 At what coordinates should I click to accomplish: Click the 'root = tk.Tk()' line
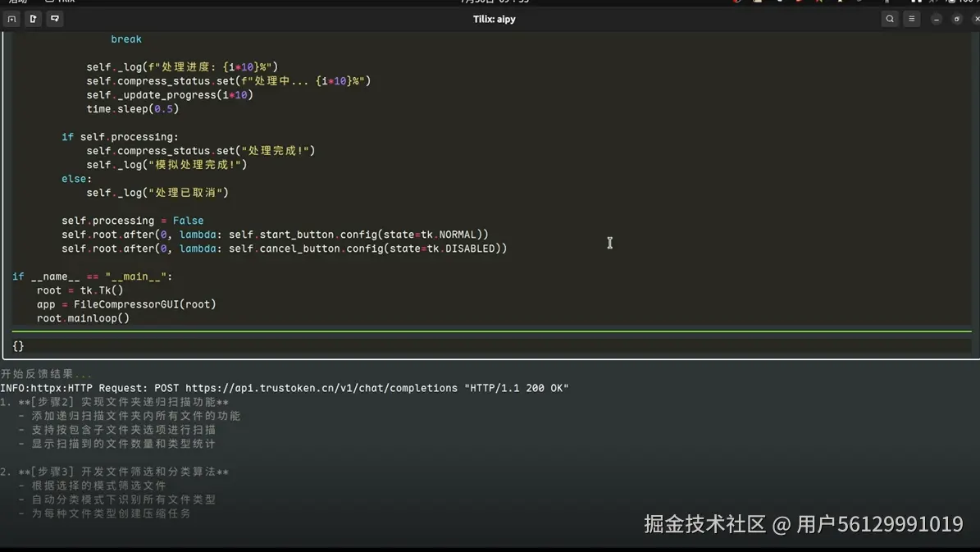click(80, 290)
